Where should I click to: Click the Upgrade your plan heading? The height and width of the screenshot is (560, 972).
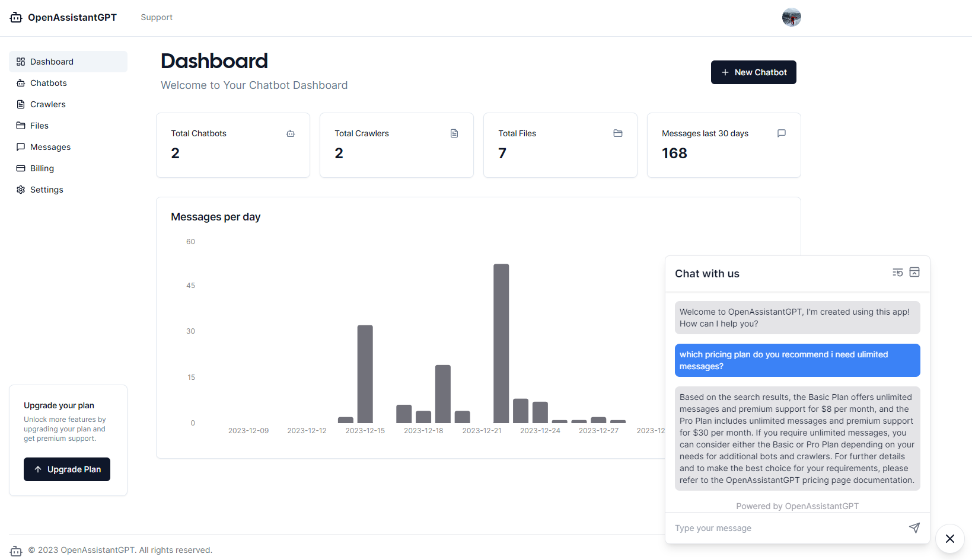click(x=59, y=405)
